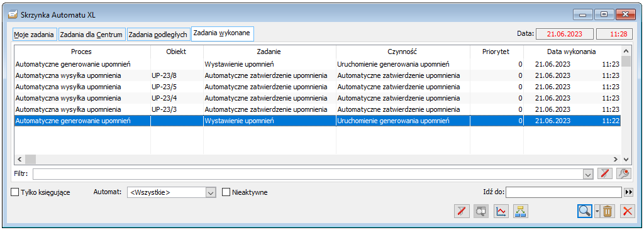Image resolution: width=644 pixels, height=230 pixels.
Task: Click Automatyczne zatwierdzenie upomnienia Zadanie cell of UP-23/4
Action: point(266,98)
